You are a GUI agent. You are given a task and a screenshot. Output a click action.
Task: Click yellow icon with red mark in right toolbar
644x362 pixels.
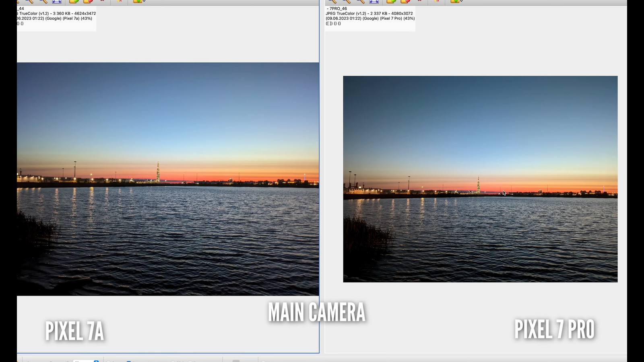click(x=405, y=1)
